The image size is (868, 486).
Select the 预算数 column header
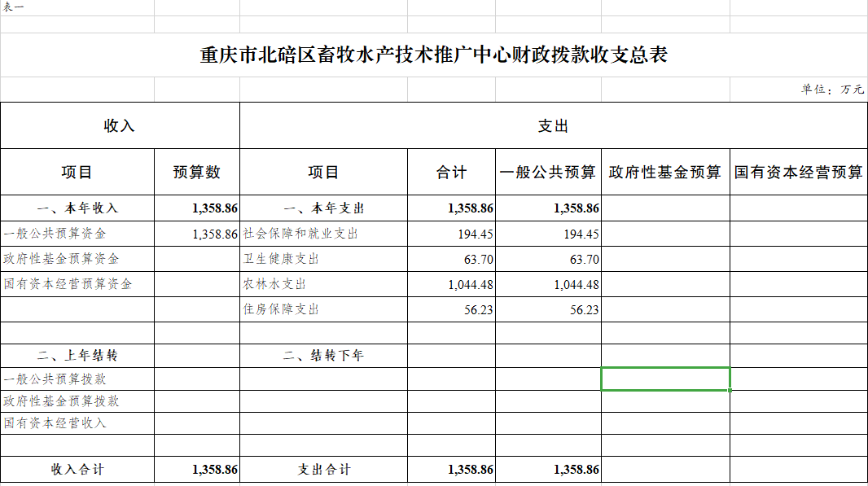(197, 172)
